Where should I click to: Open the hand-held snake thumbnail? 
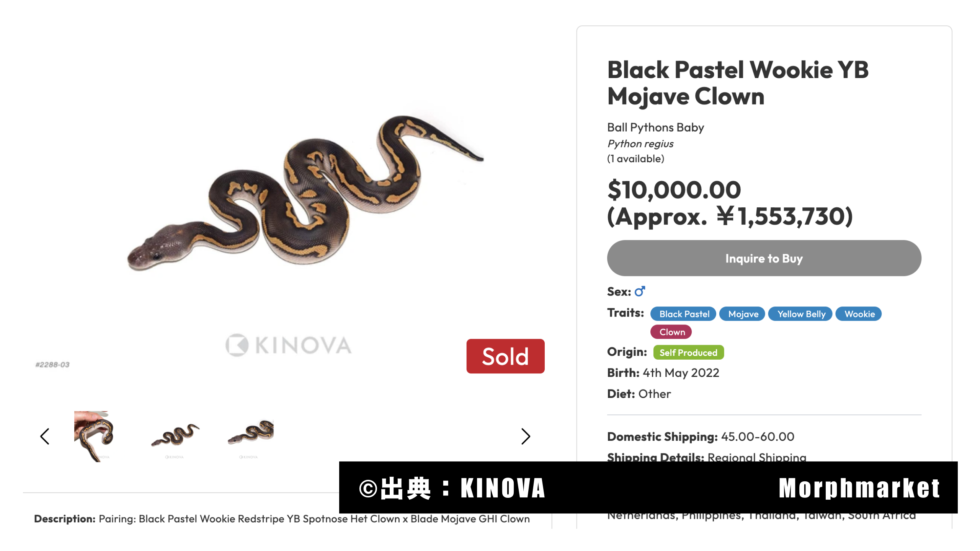click(x=94, y=436)
